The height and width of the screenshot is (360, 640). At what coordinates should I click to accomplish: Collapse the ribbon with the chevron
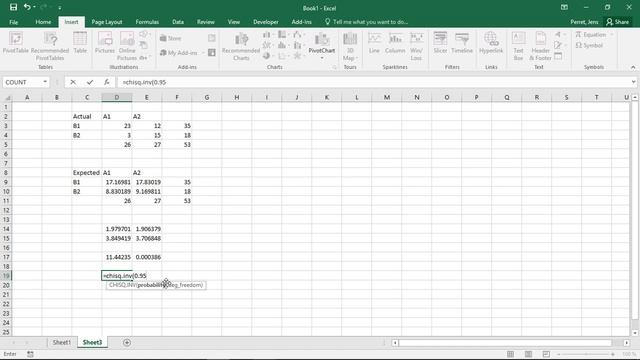click(633, 67)
